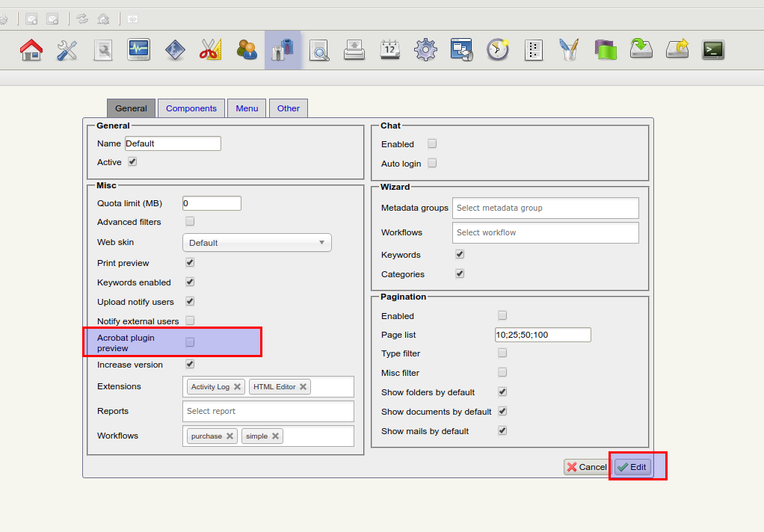Open the activity monitor waveform icon
Screen dimensions: 764x532
pyautogui.click(x=139, y=50)
